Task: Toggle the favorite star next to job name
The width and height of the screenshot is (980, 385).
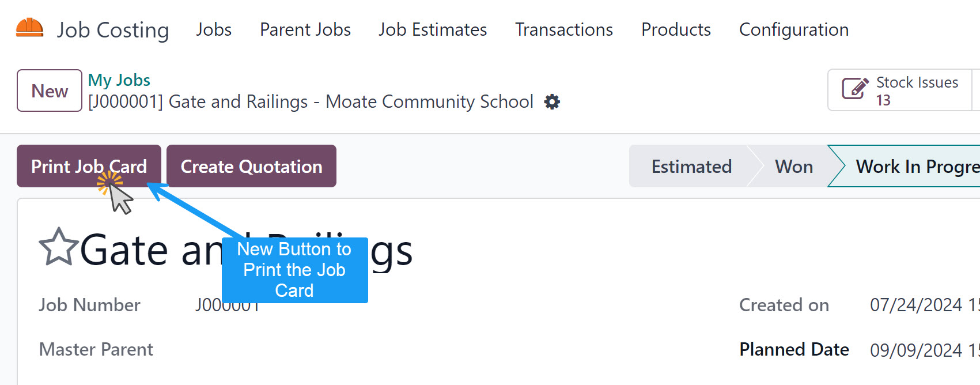Action: click(x=58, y=247)
